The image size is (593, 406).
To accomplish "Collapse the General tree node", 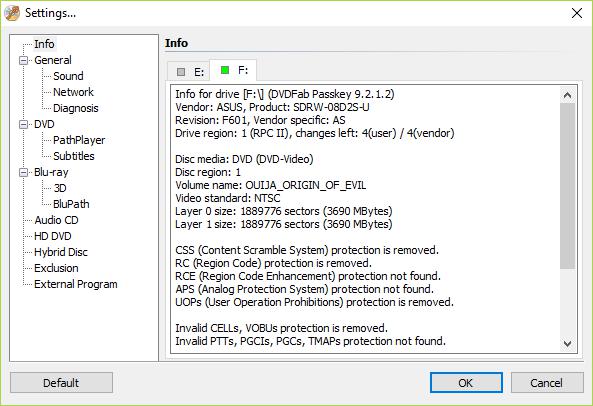I will click(x=23, y=60).
